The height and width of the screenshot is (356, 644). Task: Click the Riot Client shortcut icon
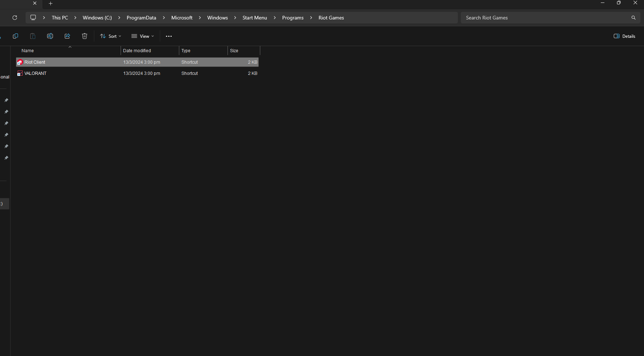click(x=20, y=62)
